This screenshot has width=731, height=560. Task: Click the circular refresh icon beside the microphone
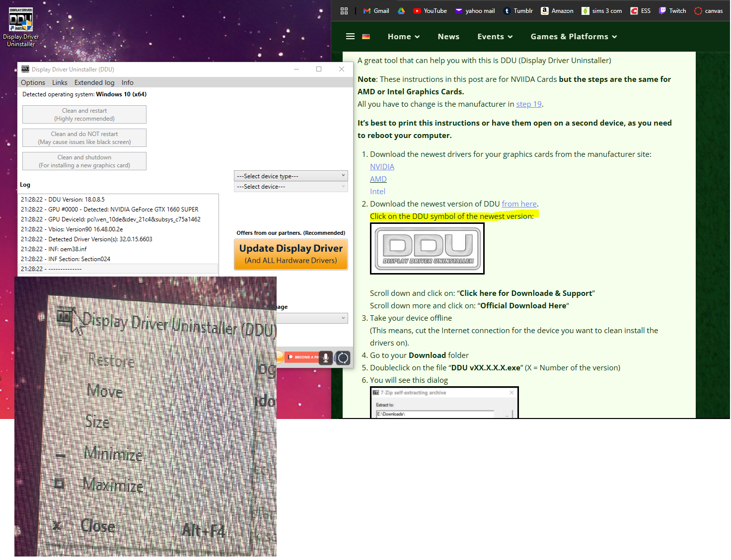click(x=343, y=357)
